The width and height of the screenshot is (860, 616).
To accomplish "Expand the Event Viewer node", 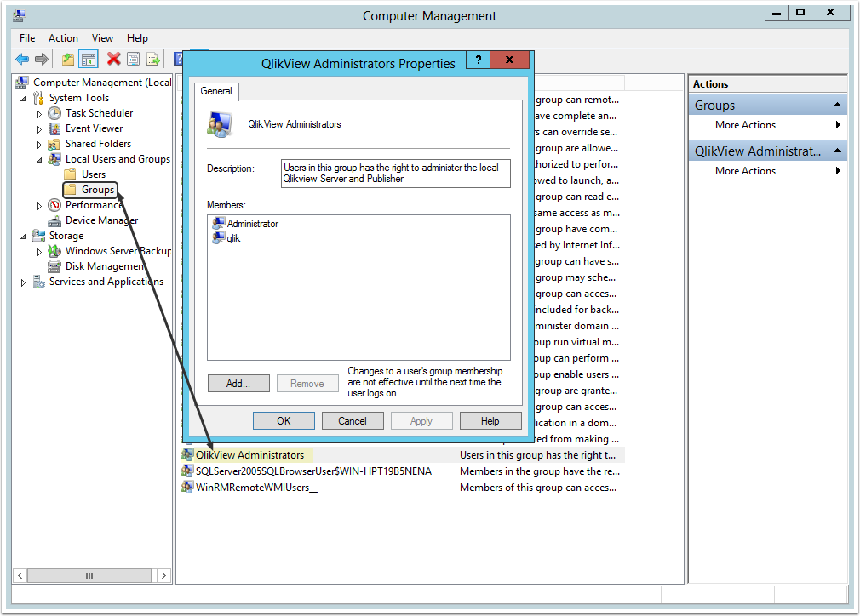I will [39, 129].
